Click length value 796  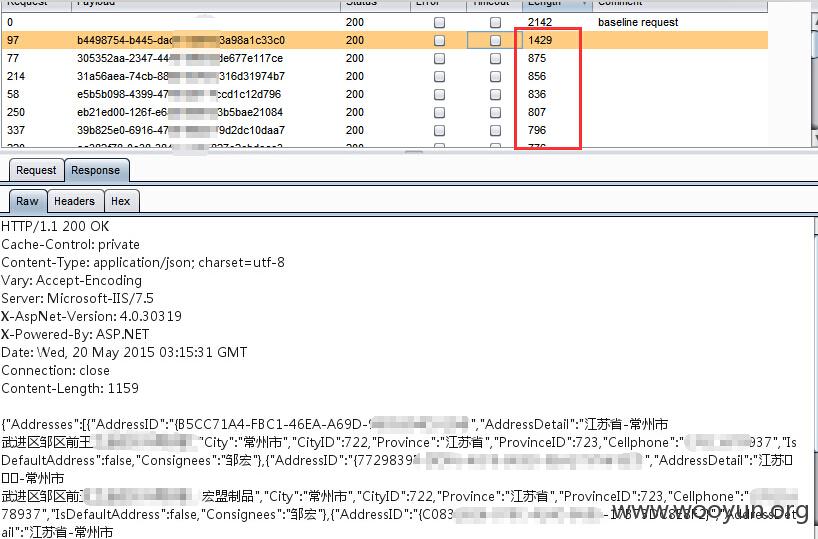[x=537, y=130]
